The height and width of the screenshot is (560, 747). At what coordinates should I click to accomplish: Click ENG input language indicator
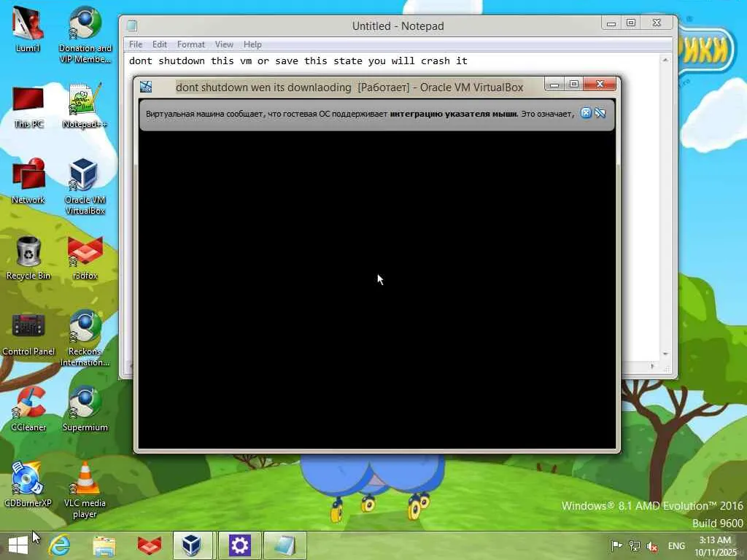(x=676, y=545)
